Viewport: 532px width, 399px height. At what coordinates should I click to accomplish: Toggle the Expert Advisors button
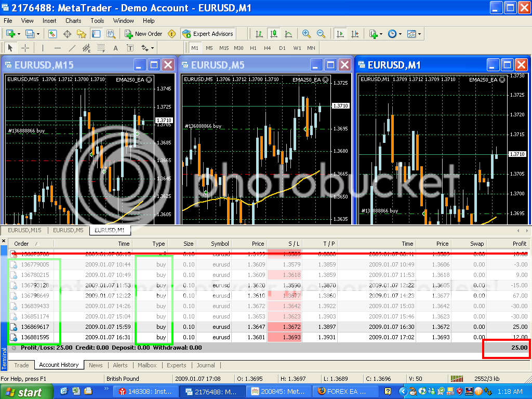pos(208,34)
